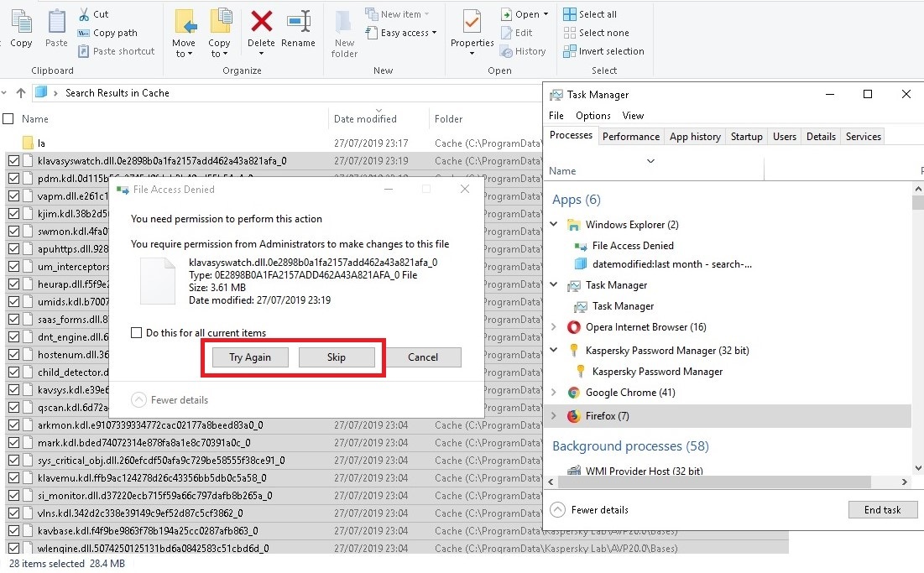Collapse dialog with Fewer details in File Access Denied
Screen dimensions: 924x573
coord(170,400)
